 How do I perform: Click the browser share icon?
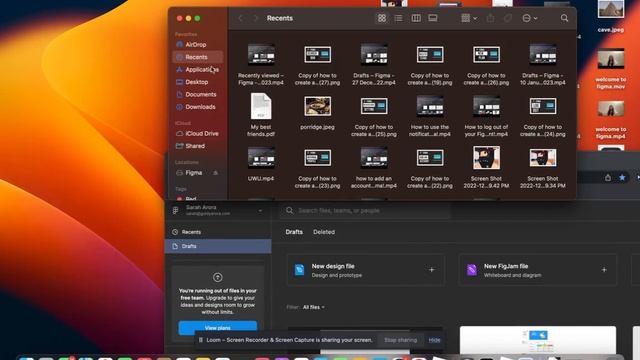[608, 178]
